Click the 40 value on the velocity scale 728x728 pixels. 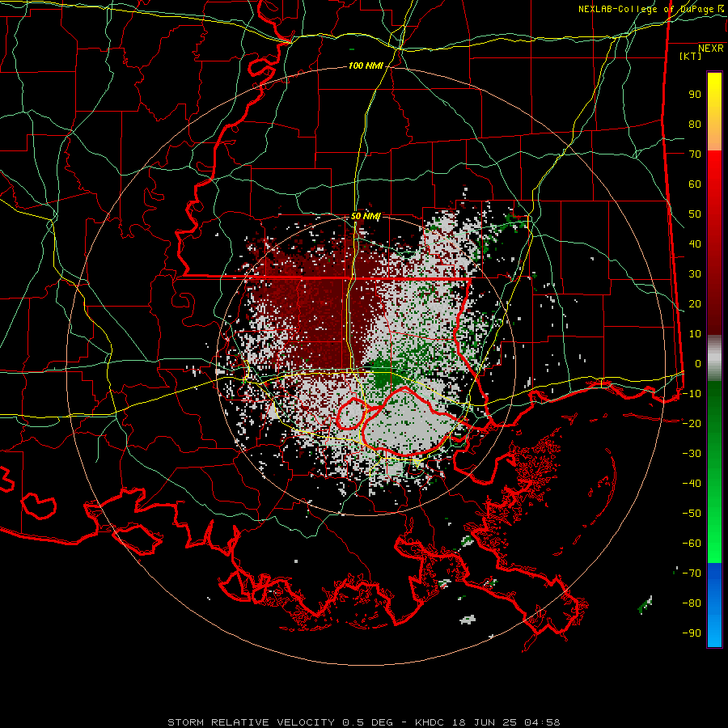[x=695, y=244]
